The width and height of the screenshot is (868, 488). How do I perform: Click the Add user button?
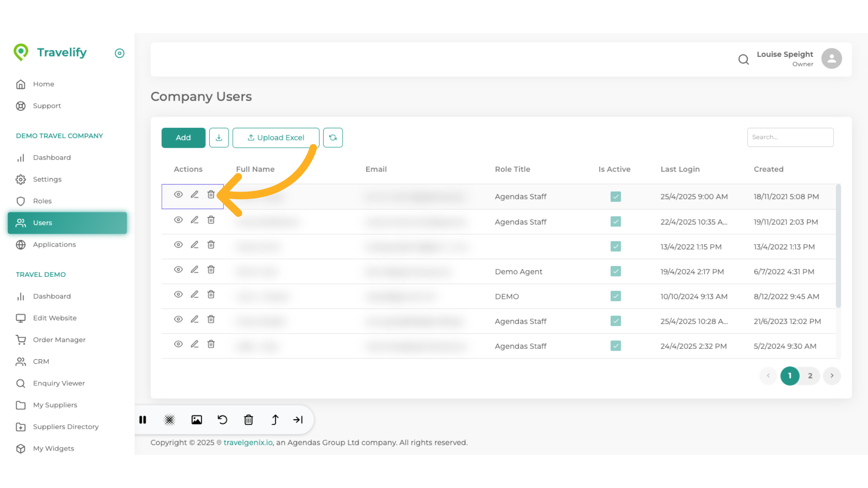pyautogui.click(x=183, y=137)
